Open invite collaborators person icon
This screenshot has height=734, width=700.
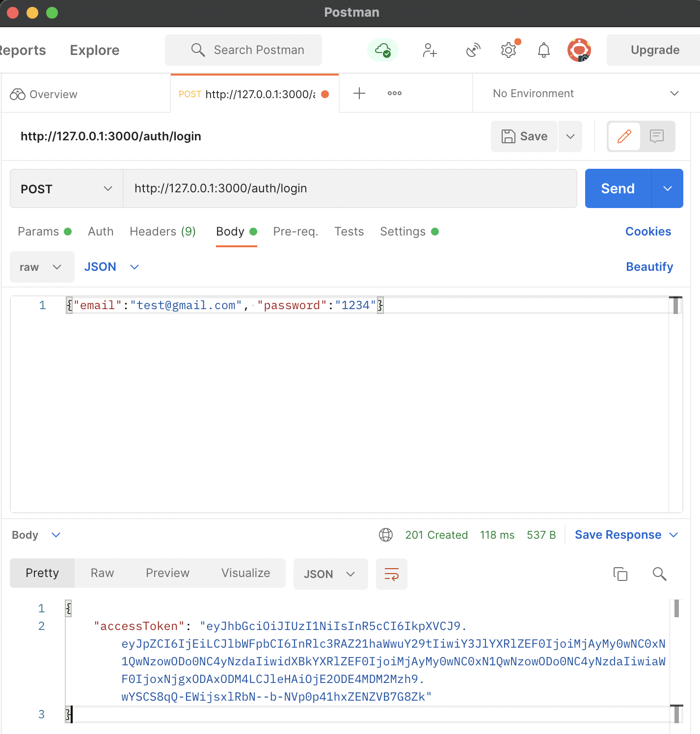430,50
